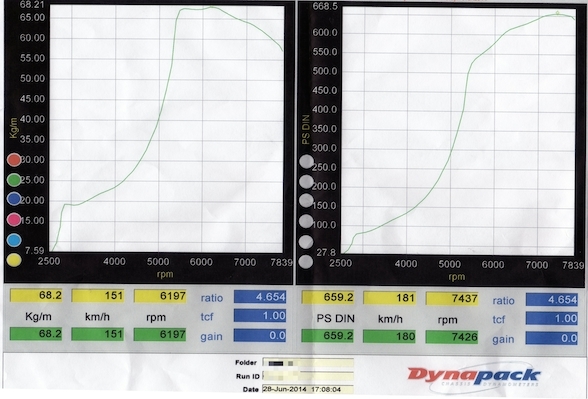Image resolution: width=588 pixels, height=399 pixels.
Task: Click the torque tcf value 1.00
Action: click(x=260, y=316)
